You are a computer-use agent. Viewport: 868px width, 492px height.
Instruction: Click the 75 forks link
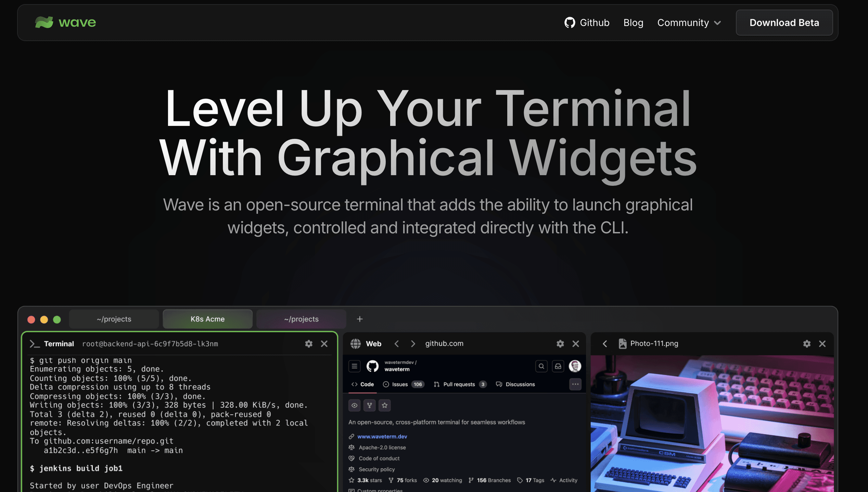[403, 480]
